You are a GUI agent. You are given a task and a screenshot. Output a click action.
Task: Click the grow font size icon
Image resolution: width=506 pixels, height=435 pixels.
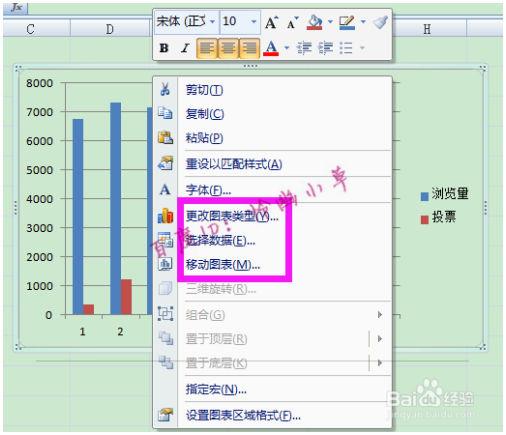pyautogui.click(x=272, y=22)
